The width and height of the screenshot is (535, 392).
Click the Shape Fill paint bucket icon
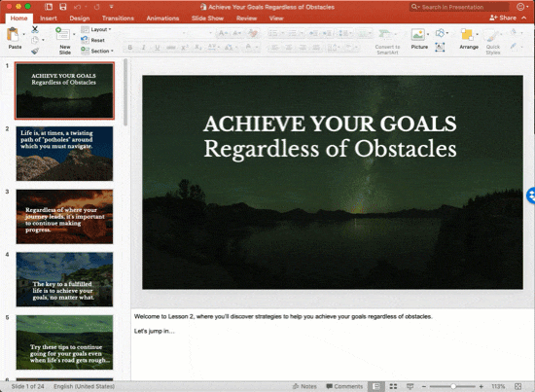point(514,33)
